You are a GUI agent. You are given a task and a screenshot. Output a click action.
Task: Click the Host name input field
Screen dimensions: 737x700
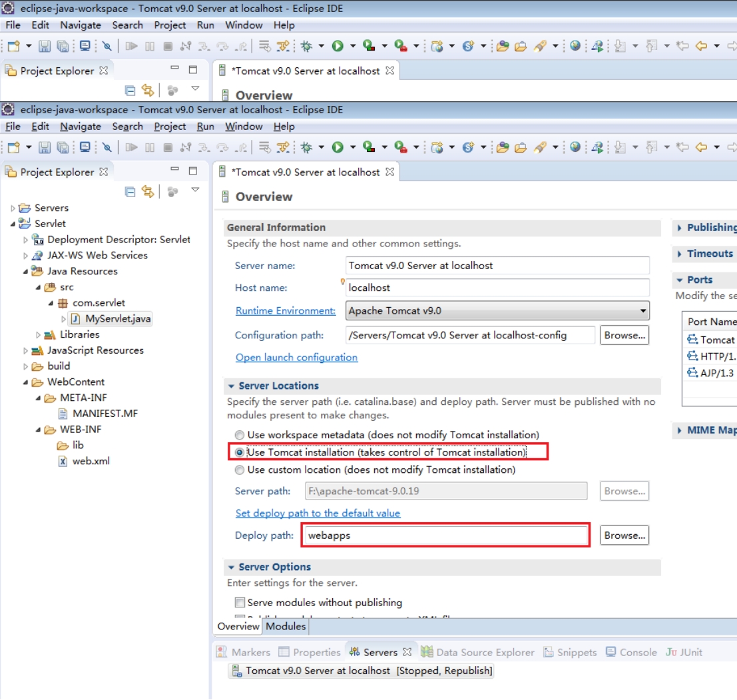point(497,288)
